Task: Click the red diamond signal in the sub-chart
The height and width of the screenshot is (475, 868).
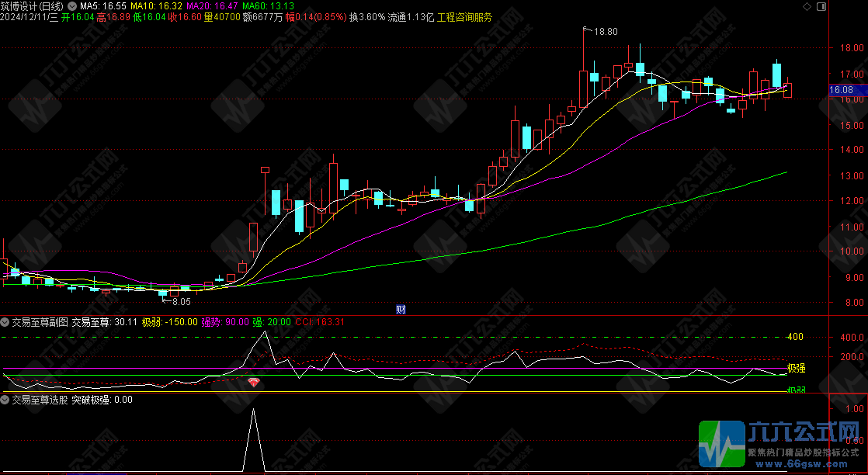Action: [x=254, y=382]
